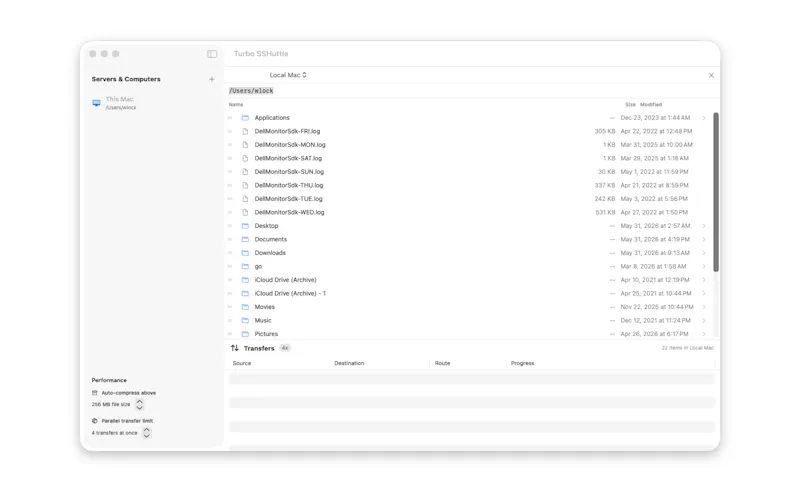Image resolution: width=800 pixels, height=500 pixels.
Task: Select the iCloud Drive (Archive) - 1 name
Action: 290,293
